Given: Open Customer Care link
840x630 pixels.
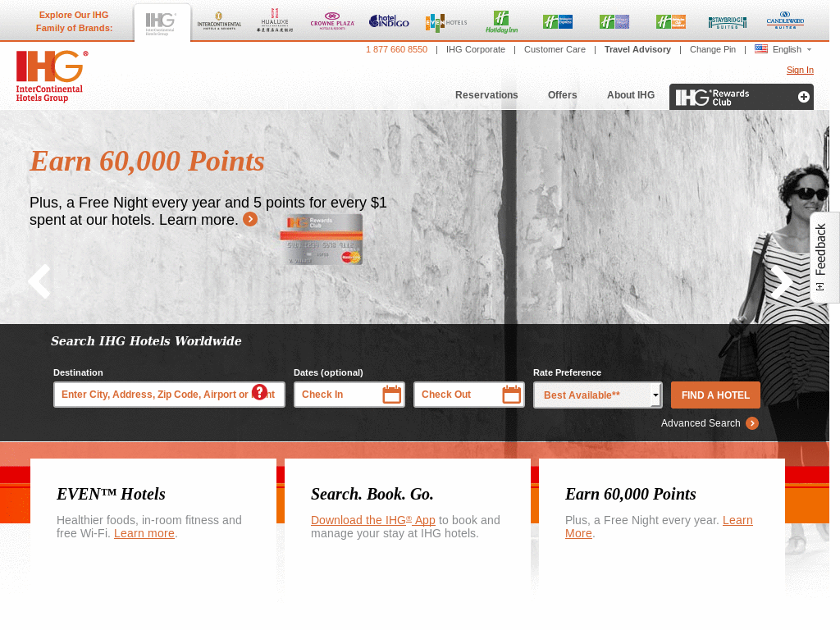Looking at the screenshot, I should point(555,49).
